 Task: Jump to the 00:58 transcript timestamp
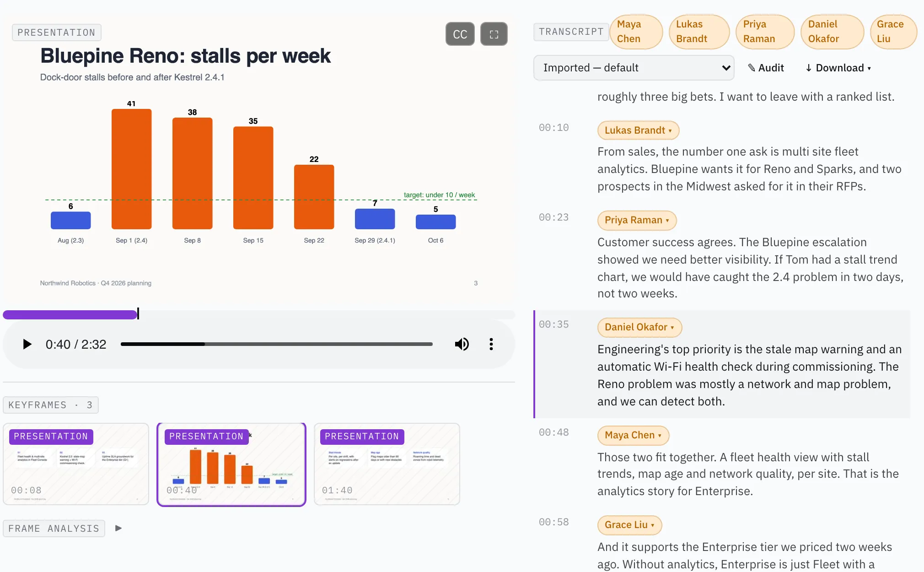[553, 522]
